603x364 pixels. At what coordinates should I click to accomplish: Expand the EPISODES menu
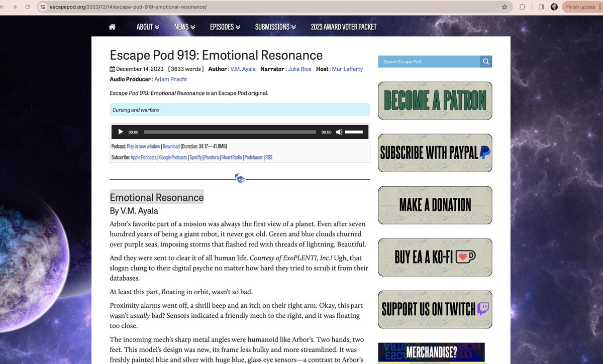pyautogui.click(x=225, y=27)
